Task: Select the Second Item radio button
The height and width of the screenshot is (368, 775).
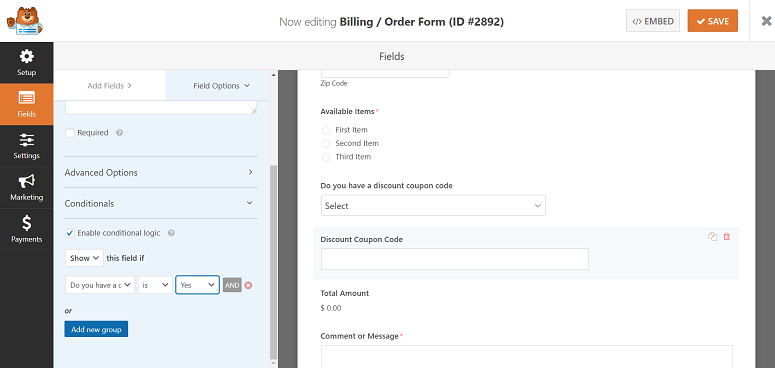Action: pyautogui.click(x=326, y=144)
